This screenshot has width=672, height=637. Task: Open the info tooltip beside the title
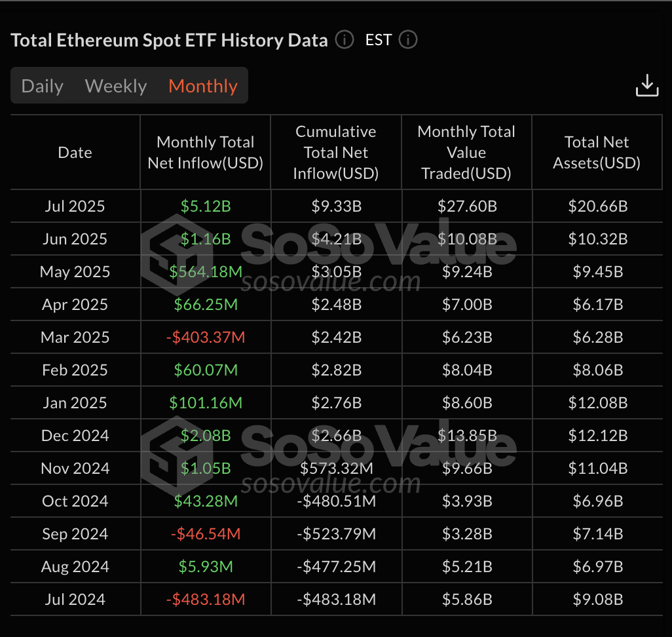click(x=344, y=40)
